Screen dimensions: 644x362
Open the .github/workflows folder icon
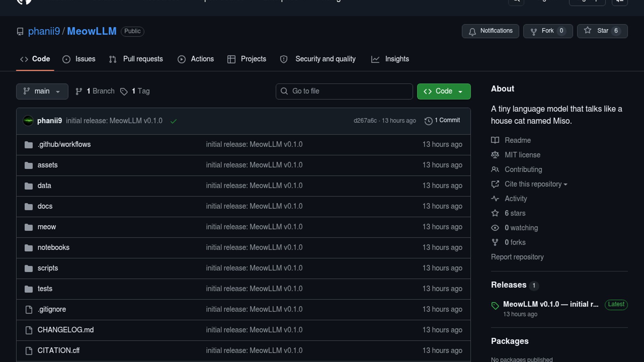[x=29, y=144]
